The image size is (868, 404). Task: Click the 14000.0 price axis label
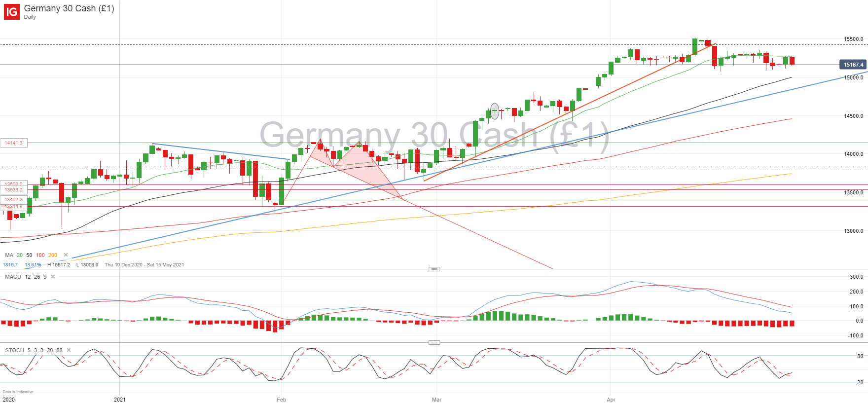click(854, 154)
